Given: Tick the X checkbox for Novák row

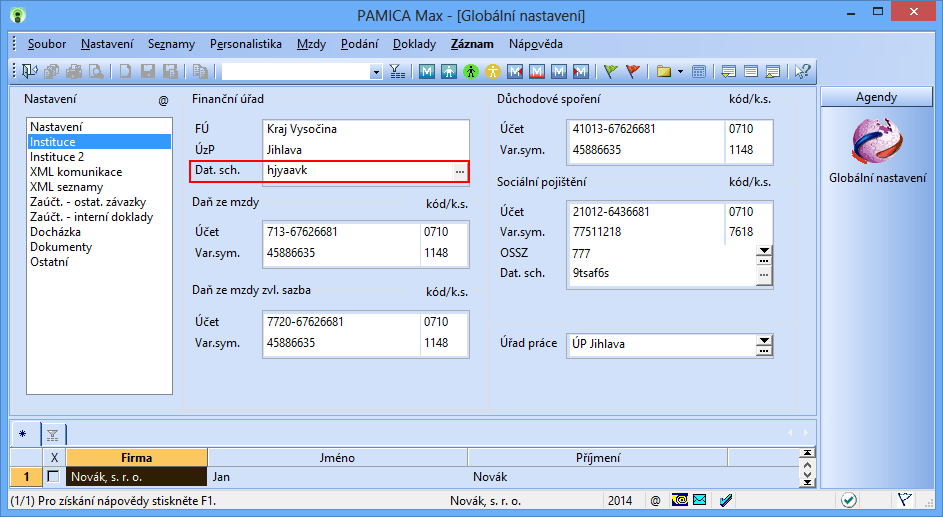Looking at the screenshot, I should pyautogui.click(x=54, y=476).
